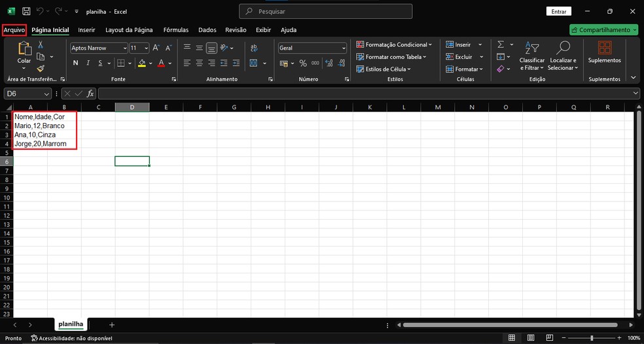Click the accounting number format icon
Image resolution: width=644 pixels, height=344 pixels.
coord(284,63)
